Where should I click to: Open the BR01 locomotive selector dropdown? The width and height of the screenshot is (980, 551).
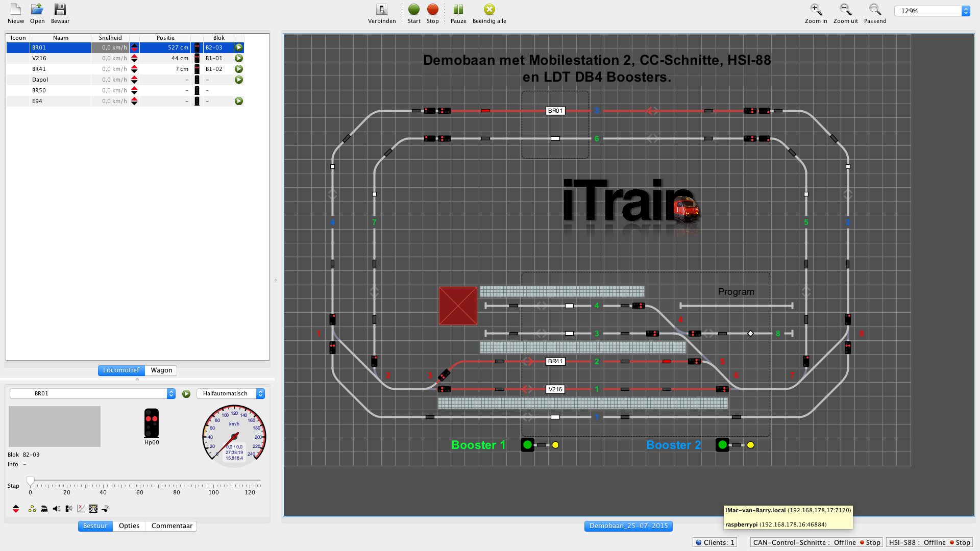92,393
